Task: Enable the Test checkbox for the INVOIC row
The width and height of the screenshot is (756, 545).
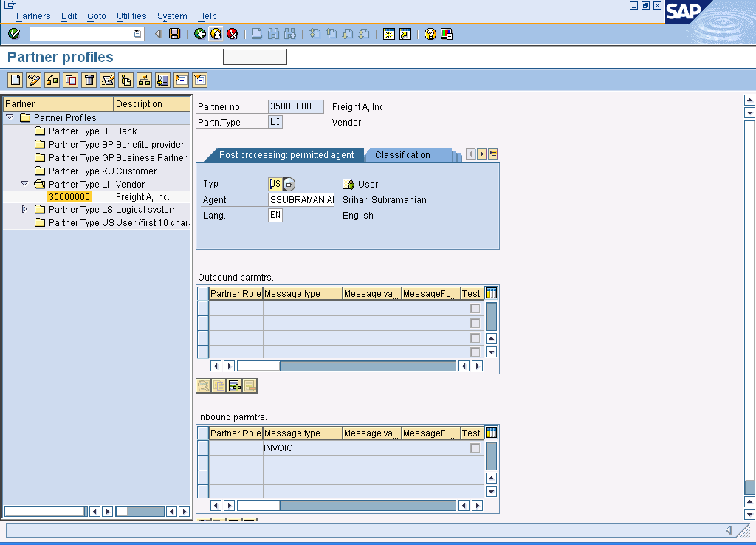Action: point(475,448)
